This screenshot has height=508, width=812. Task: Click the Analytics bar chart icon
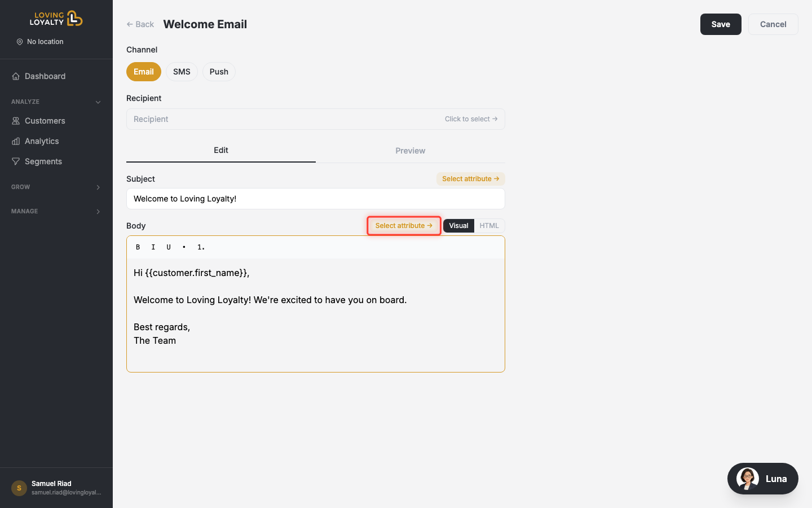[x=16, y=141]
